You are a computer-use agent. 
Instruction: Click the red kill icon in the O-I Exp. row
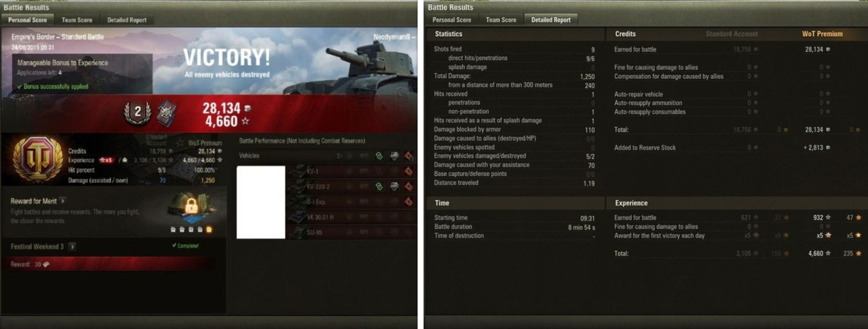click(409, 201)
